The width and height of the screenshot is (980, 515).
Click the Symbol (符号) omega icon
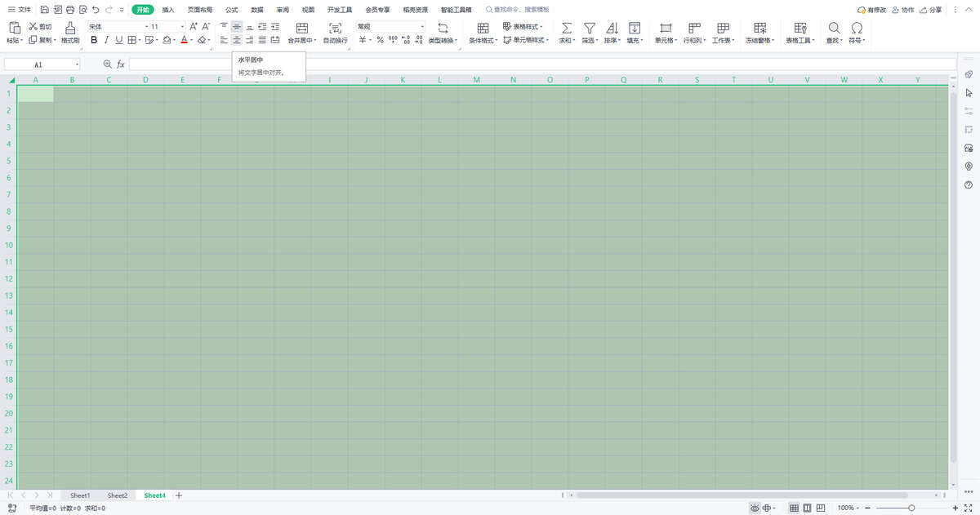pos(857,28)
